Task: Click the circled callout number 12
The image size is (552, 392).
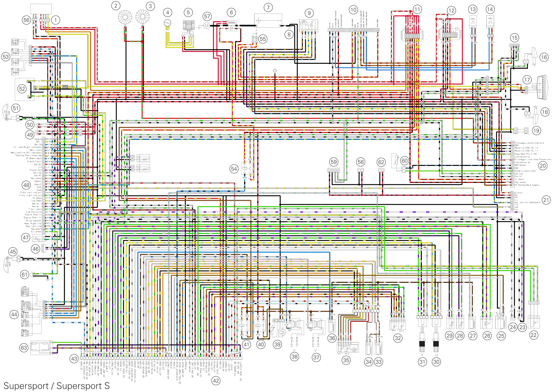Action: (x=451, y=11)
